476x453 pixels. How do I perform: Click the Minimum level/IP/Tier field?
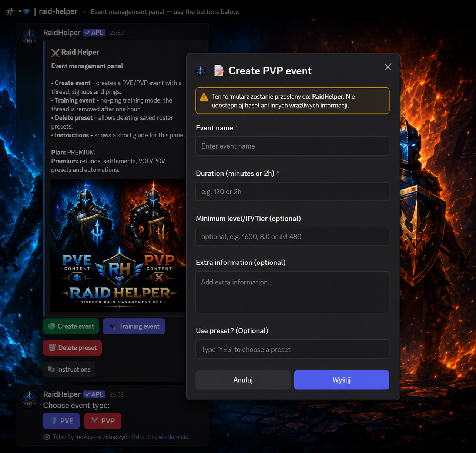(292, 236)
